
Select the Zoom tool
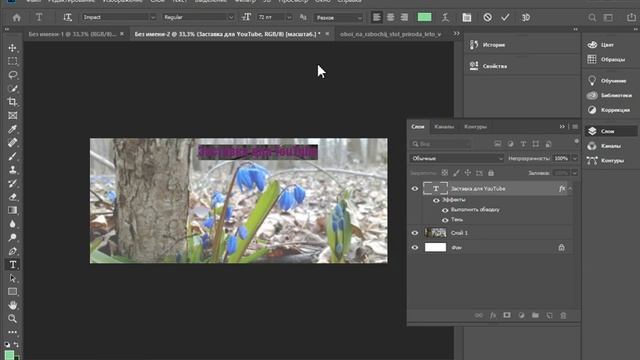[x=12, y=318]
